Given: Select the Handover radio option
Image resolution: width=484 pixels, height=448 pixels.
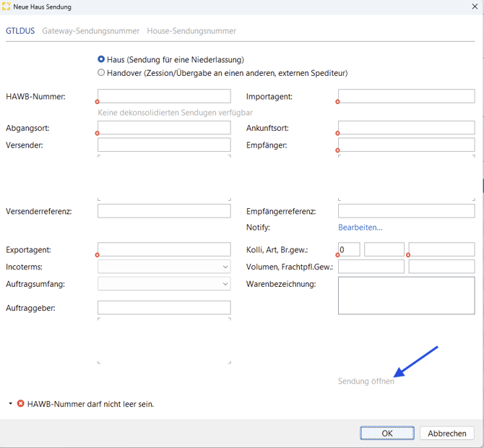Looking at the screenshot, I should click(x=101, y=72).
